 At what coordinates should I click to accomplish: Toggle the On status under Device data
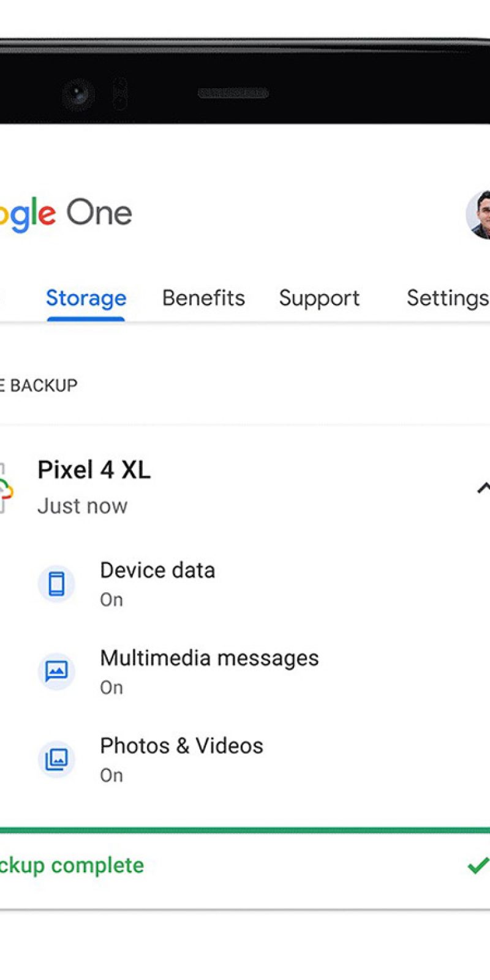(111, 600)
